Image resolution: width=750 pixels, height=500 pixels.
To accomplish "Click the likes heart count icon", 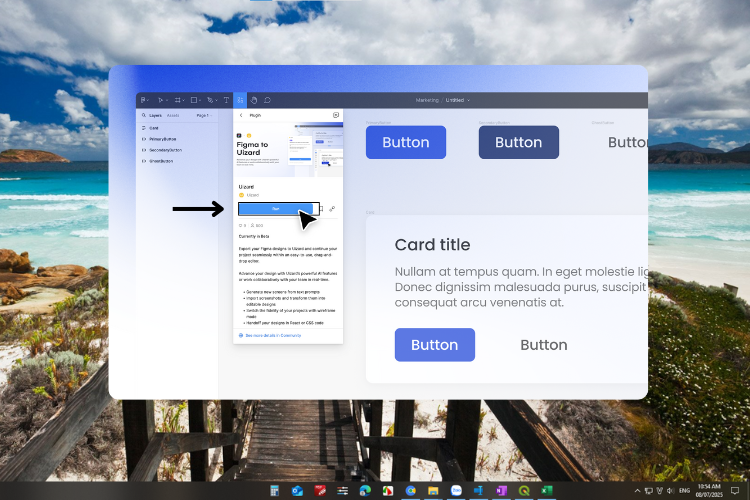I will (241, 225).
